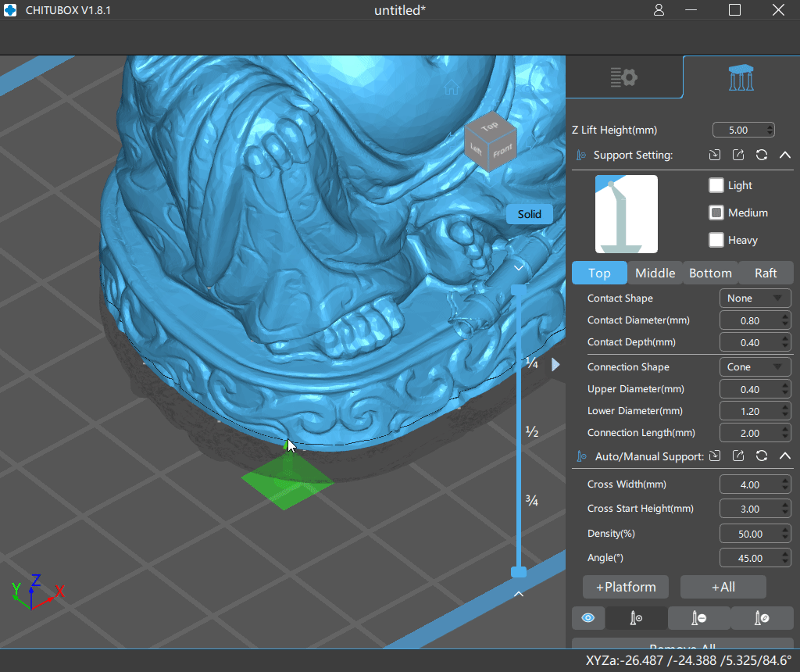Click the Z Lift Height stepper arrows
This screenshot has height=672, width=800.
click(770, 130)
